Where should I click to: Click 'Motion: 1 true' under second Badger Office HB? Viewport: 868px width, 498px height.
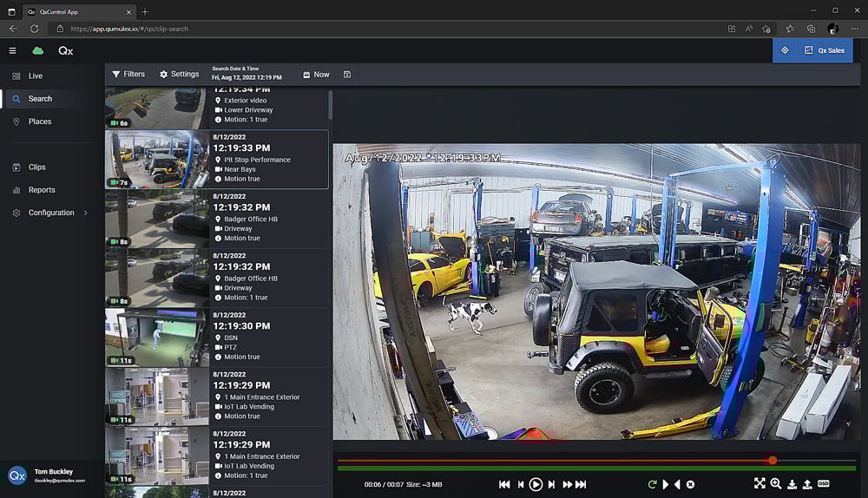coord(246,298)
